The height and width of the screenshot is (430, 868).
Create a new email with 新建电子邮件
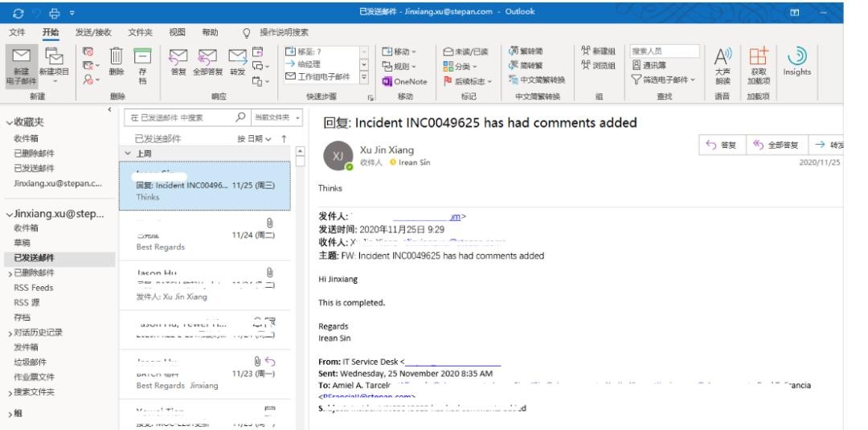(22, 67)
